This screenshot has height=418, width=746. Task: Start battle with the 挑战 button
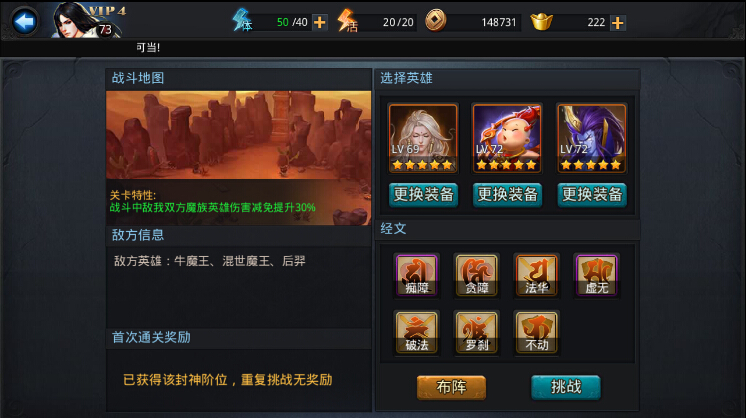click(x=566, y=387)
